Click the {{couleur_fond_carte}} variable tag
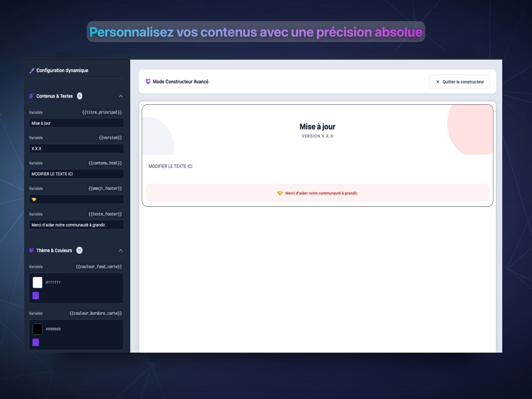532x399 pixels. pos(99,267)
